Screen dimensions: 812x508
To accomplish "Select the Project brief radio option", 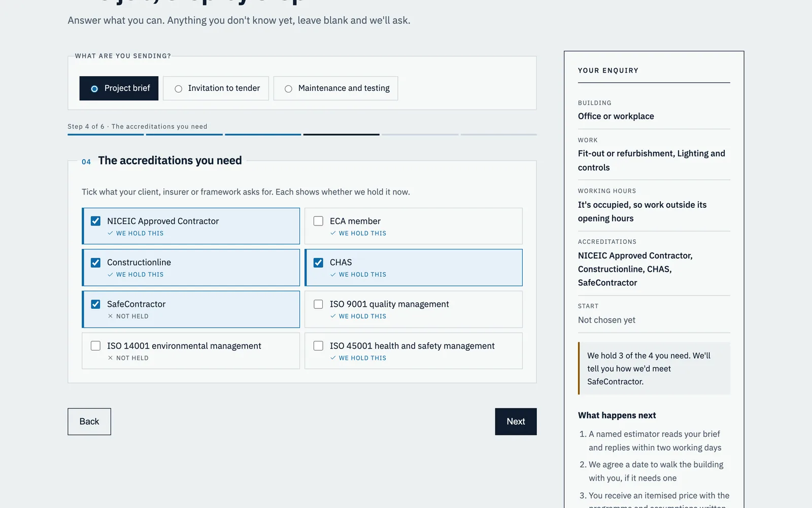I will (x=119, y=88).
